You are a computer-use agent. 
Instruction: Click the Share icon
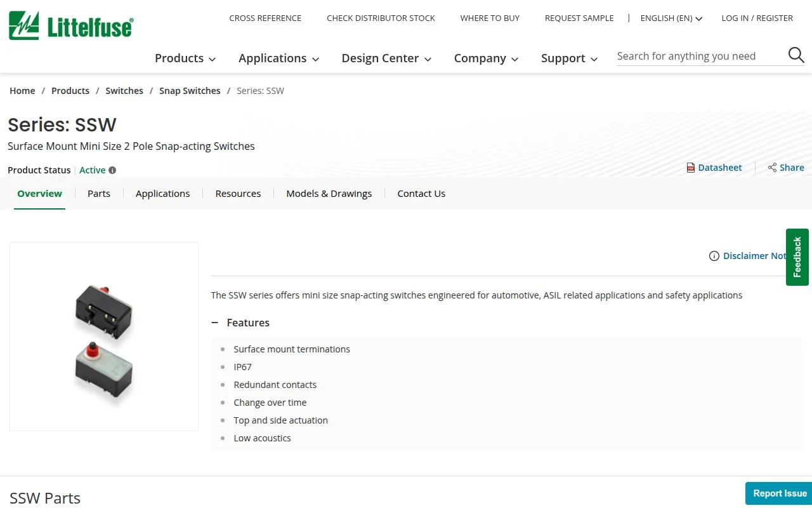(772, 168)
